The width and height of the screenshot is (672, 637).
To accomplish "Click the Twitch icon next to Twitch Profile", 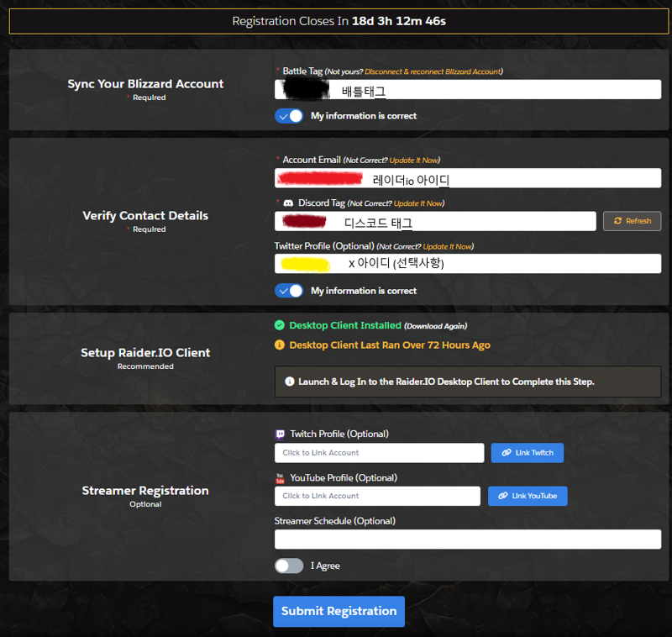I will click(x=280, y=434).
